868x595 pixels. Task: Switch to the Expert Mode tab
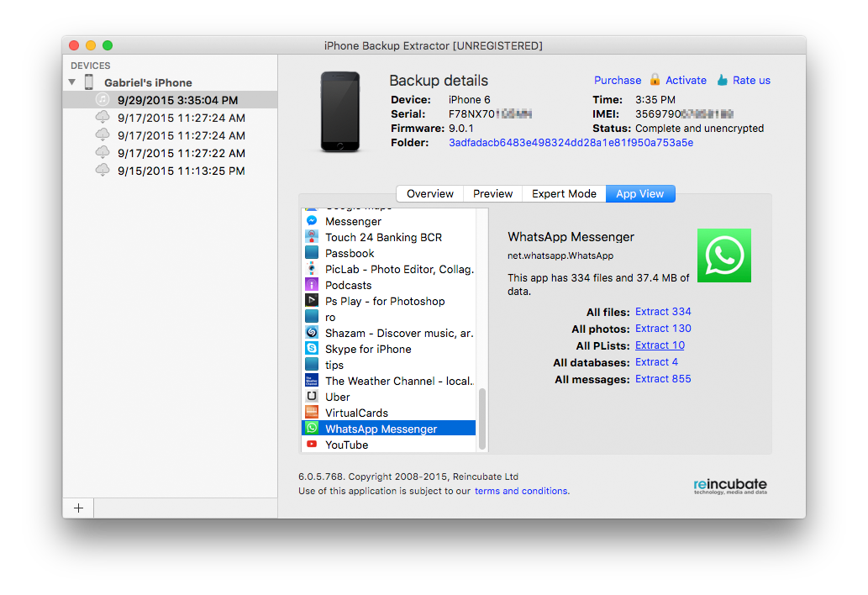pos(564,193)
